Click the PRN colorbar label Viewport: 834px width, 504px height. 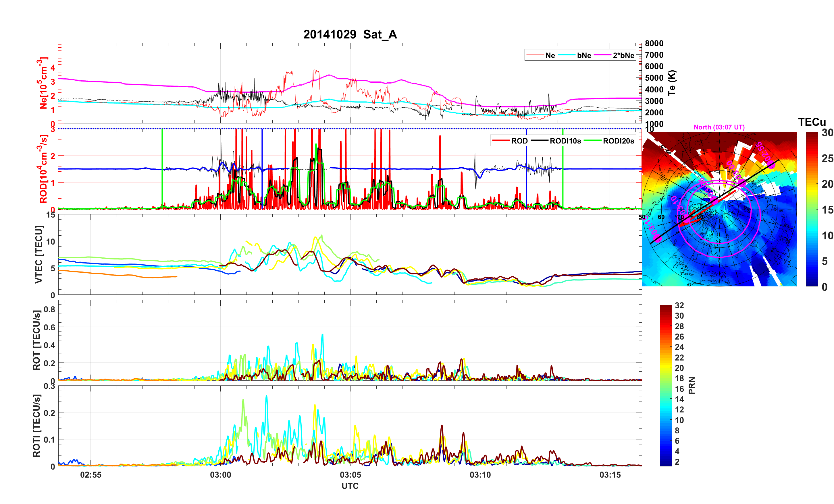pyautogui.click(x=692, y=385)
